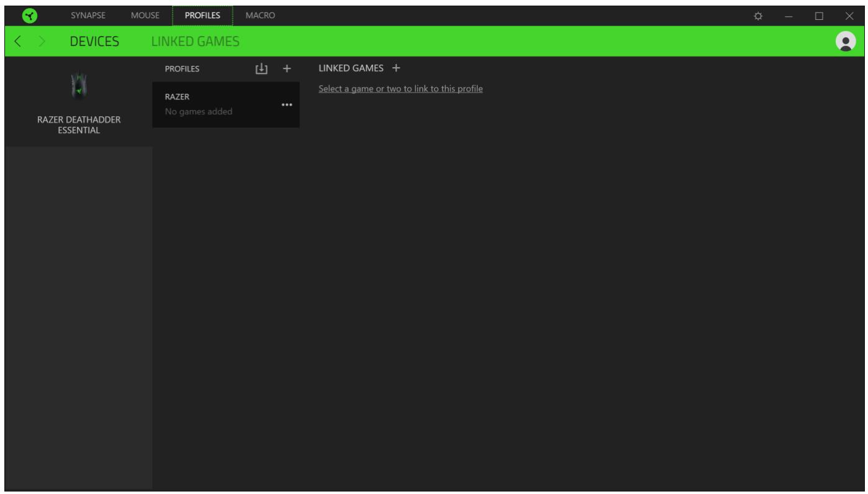Open the user account avatar
The image size is (868, 494).
tap(844, 41)
